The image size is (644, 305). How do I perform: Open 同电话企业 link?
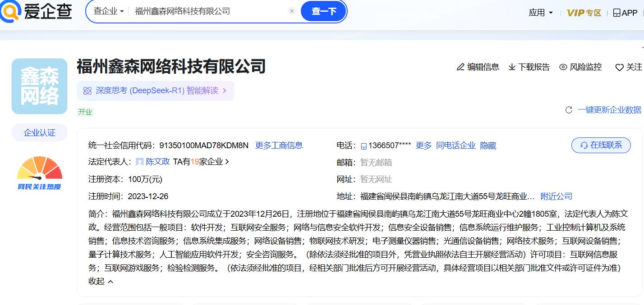(x=455, y=145)
